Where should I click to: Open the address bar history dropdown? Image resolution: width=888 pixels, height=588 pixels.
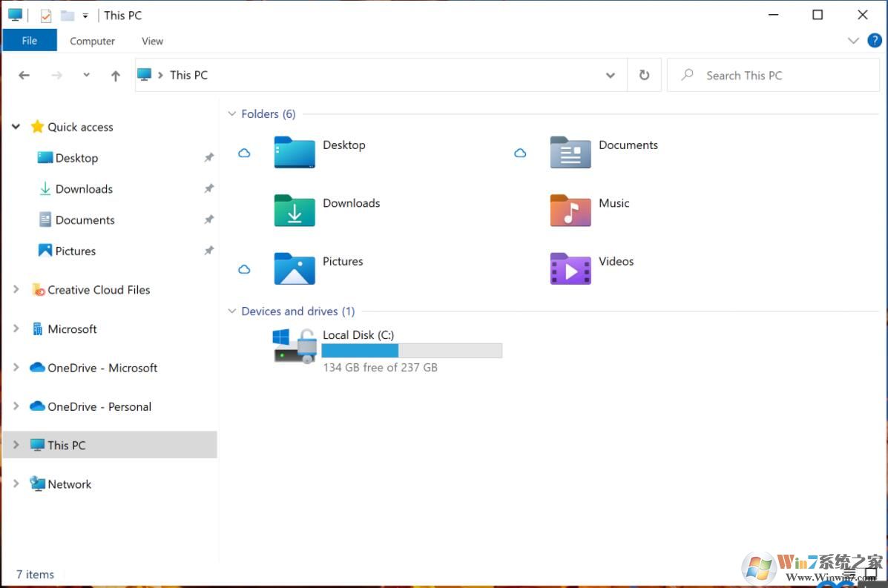[x=610, y=75]
